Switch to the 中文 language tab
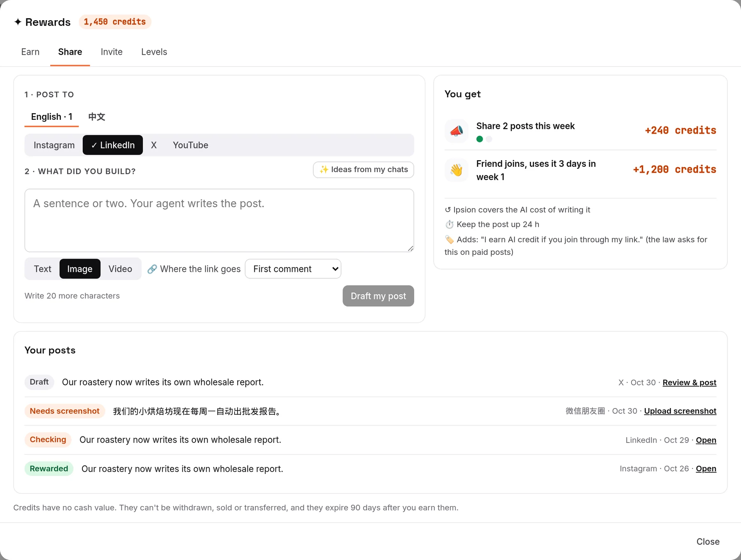Screen dimensions: 741x560 tap(97, 117)
